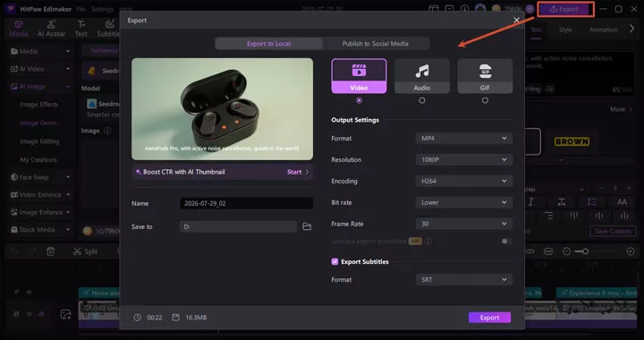Click the Save Custom button
Screen dimensions: 644x340
click(x=613, y=231)
